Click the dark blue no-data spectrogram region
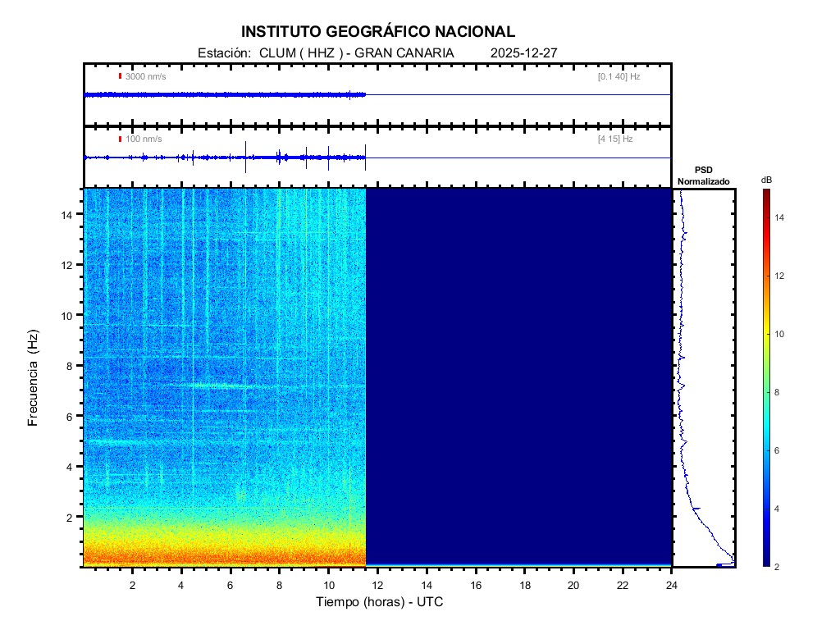840x630 pixels. click(517, 369)
